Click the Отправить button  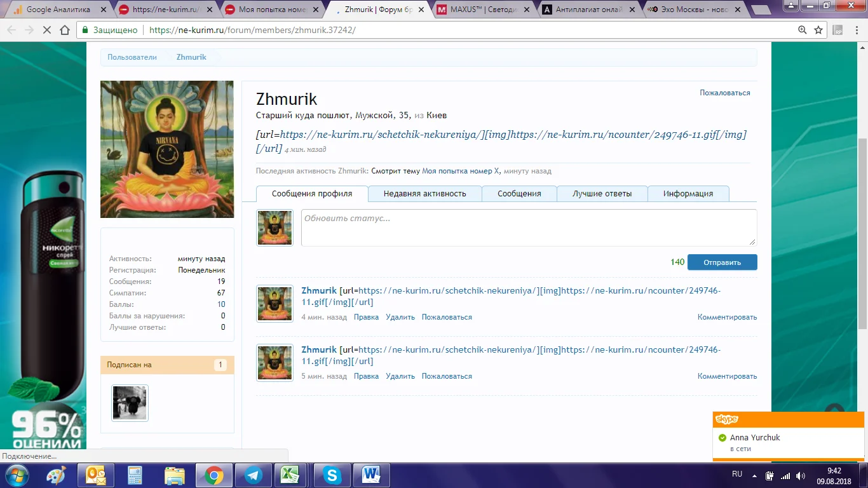(722, 262)
